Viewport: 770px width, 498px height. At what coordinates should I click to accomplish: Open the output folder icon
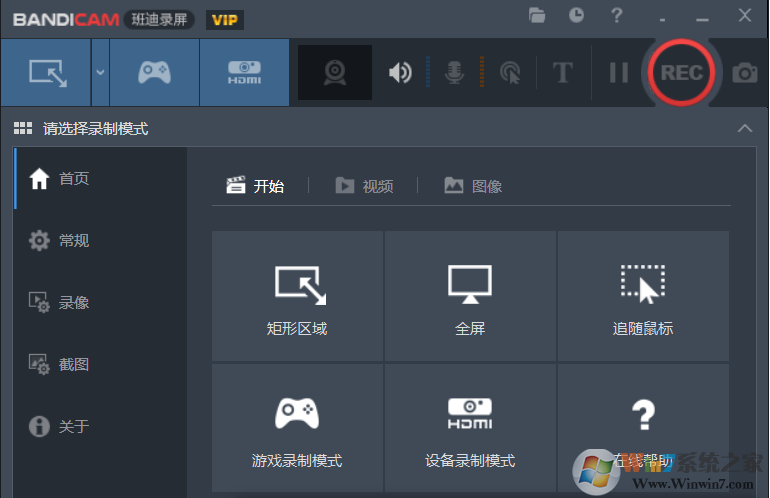pos(537,15)
